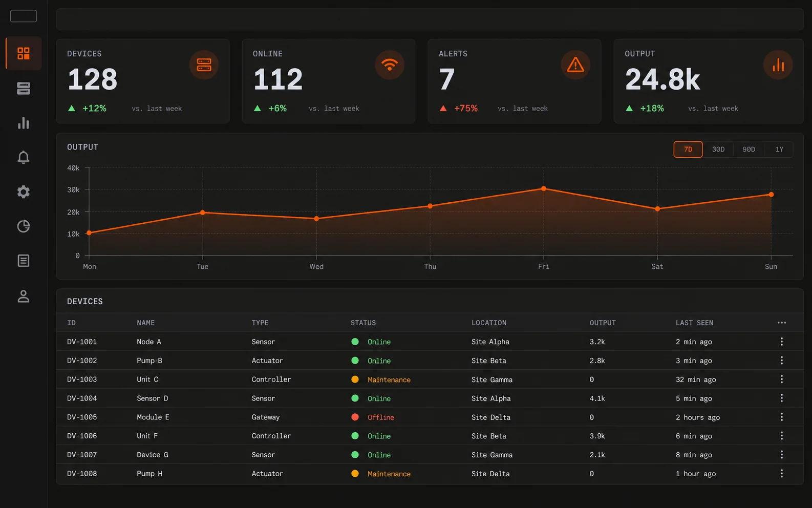Click device name Sensor D
812x508 pixels.
[153, 398]
